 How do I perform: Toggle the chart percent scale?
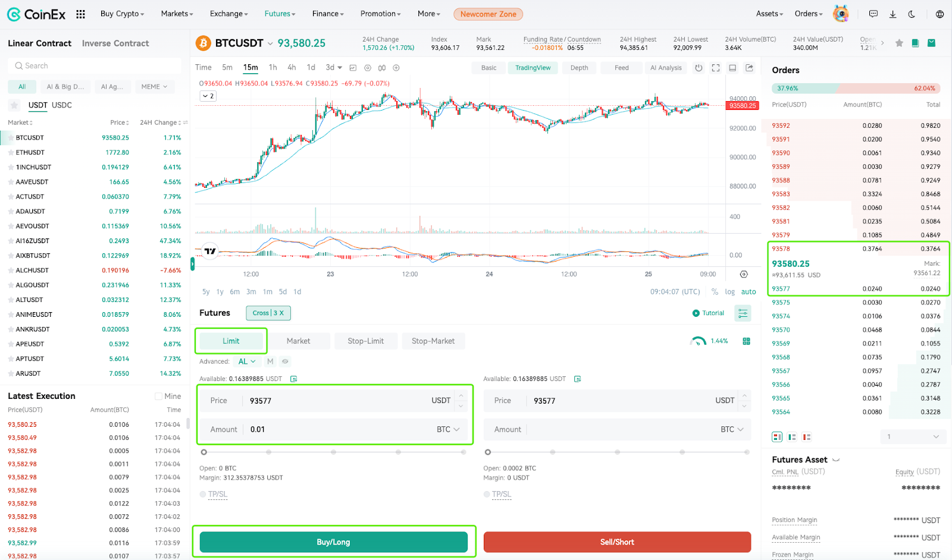tap(715, 292)
